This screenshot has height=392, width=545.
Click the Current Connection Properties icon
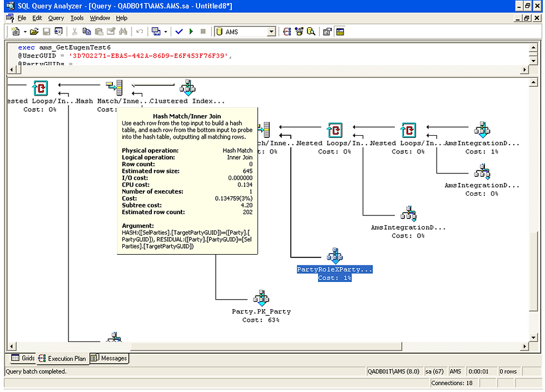[327, 32]
